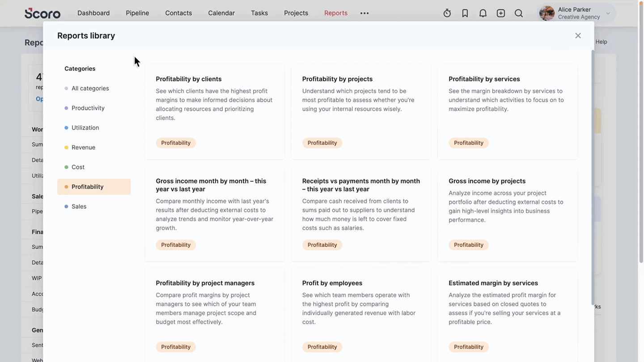The image size is (644, 362).
Task: Open the search magnifier icon
Action: tap(519, 13)
